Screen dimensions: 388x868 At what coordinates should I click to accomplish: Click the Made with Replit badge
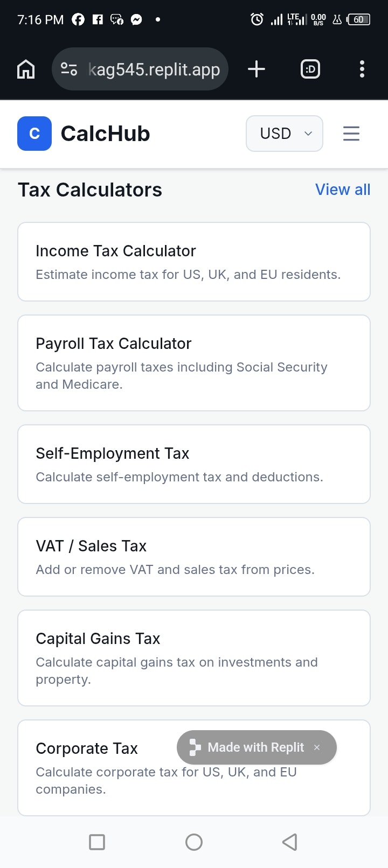(248, 747)
